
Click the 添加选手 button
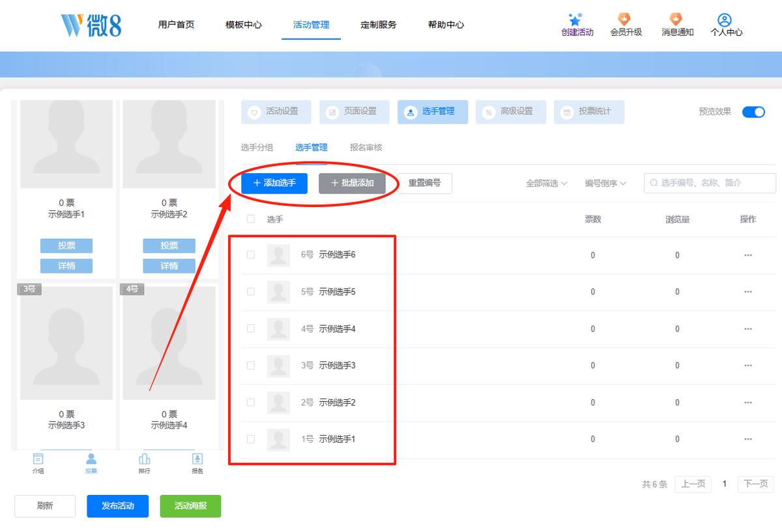[x=274, y=183]
